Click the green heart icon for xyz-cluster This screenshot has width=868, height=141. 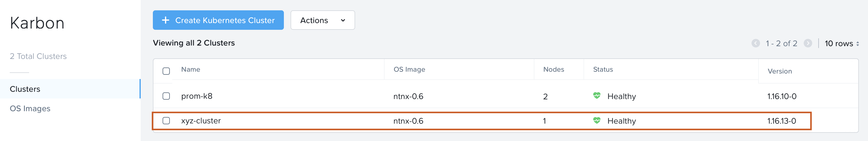coord(597,120)
